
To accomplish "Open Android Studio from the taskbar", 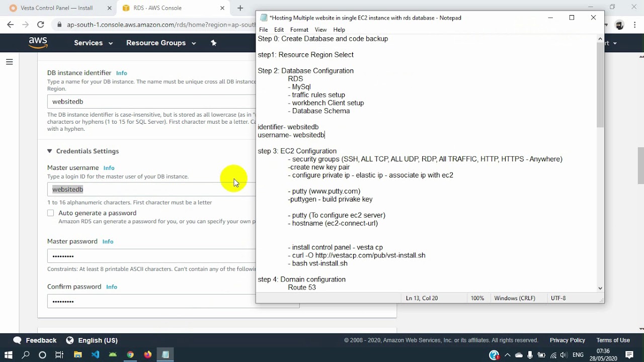I will point(113,354).
